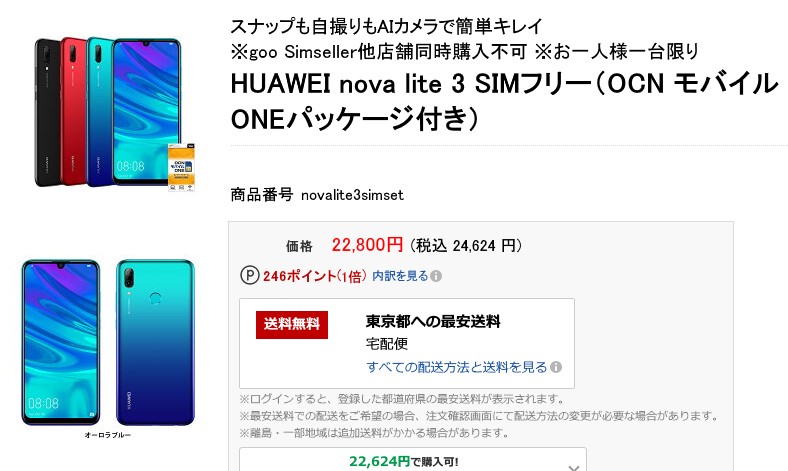Click the 22,624円で購入可! green text

404,461
